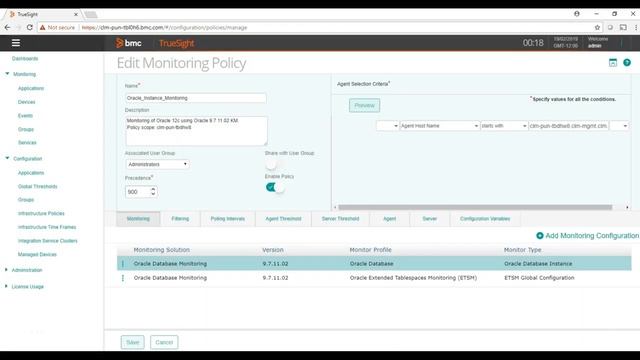Open Dashboards in the sidebar

(x=25, y=58)
